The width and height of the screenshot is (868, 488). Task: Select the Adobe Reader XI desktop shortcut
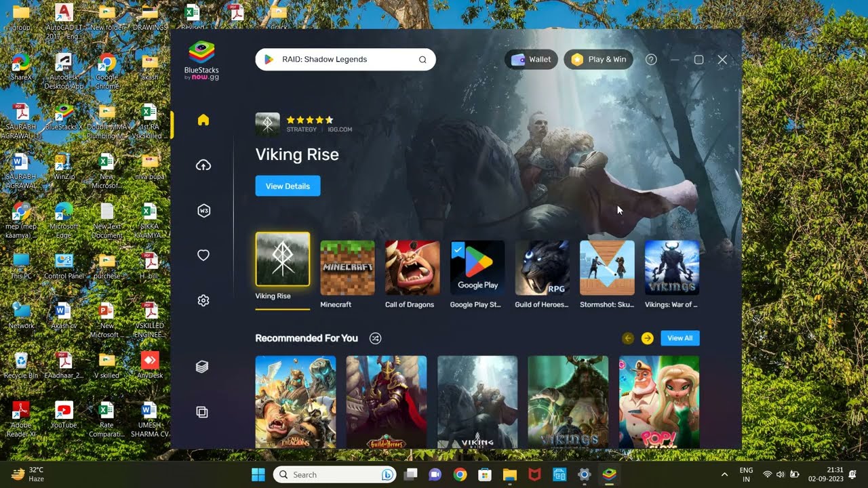[x=21, y=420]
